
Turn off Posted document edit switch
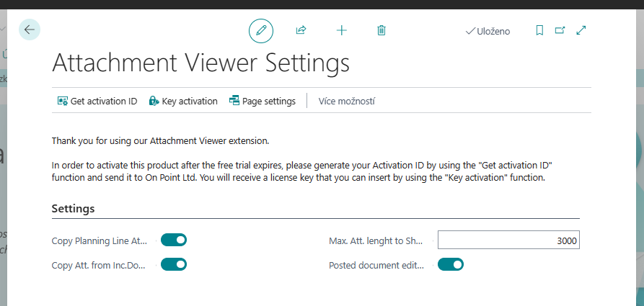click(451, 264)
